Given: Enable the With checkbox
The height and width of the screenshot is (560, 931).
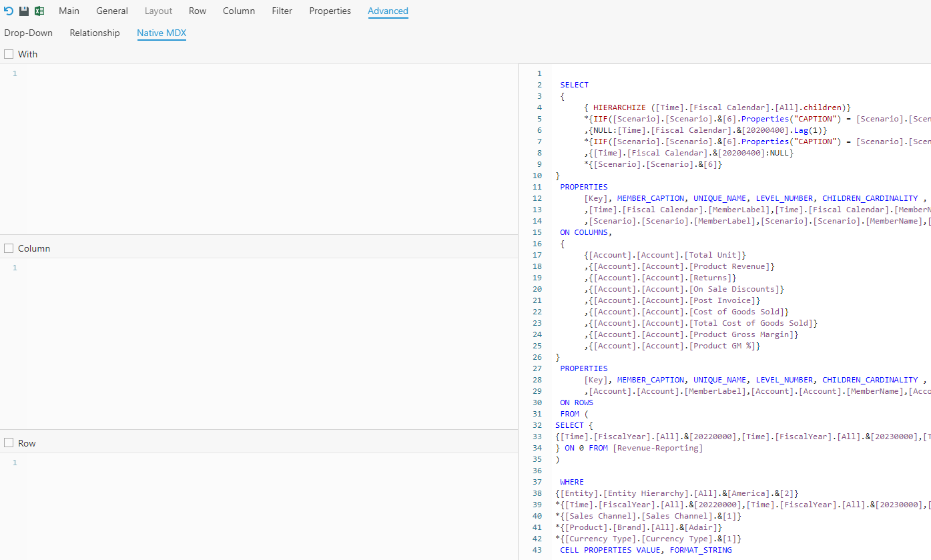Looking at the screenshot, I should coord(9,54).
